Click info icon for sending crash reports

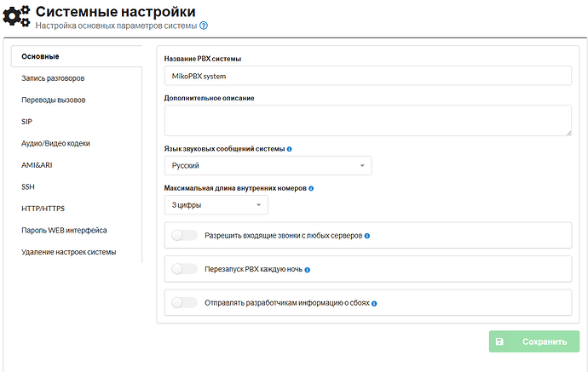coord(374,302)
